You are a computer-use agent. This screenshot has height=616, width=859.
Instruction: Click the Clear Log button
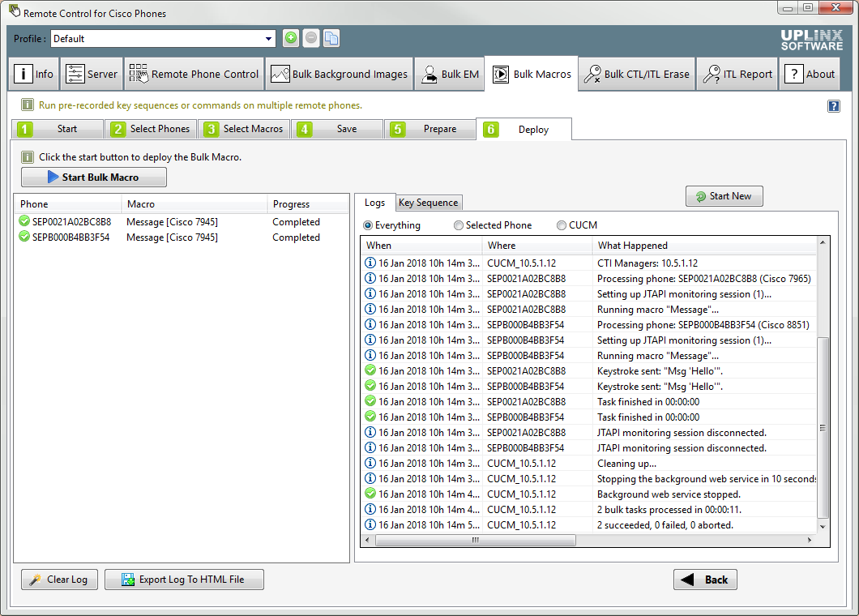click(59, 580)
